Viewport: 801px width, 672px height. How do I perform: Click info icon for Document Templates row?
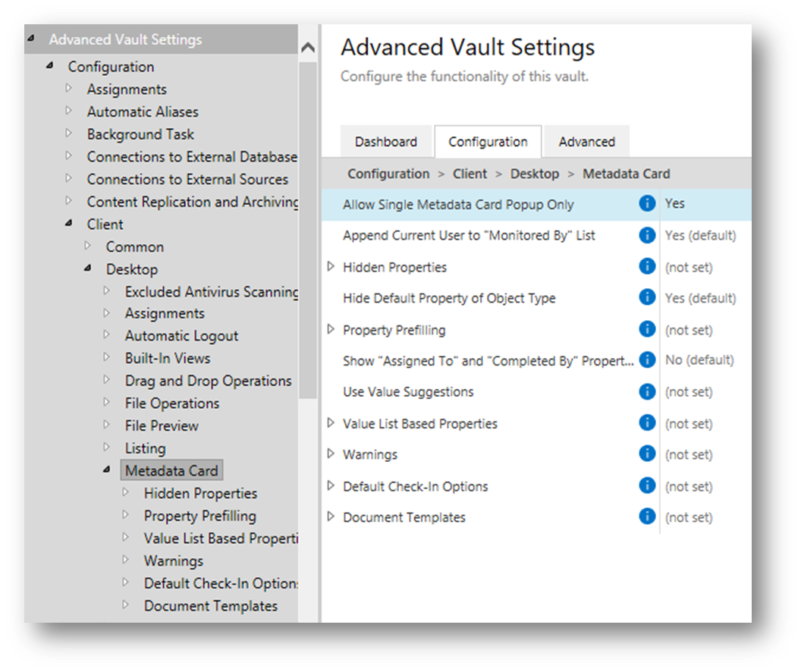[x=647, y=517]
